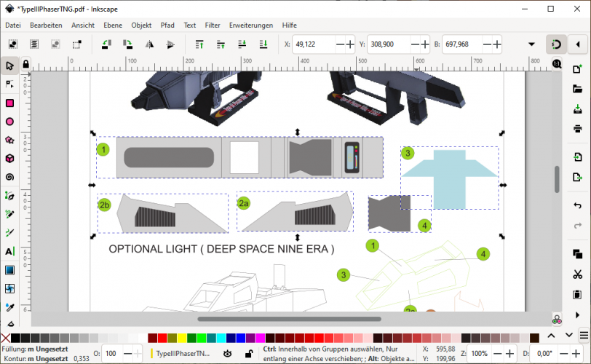The width and height of the screenshot is (591, 364).
Task: Pick the color dropper tool
Action: tap(9, 307)
